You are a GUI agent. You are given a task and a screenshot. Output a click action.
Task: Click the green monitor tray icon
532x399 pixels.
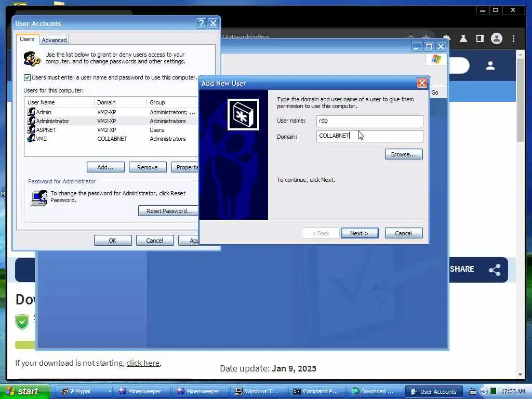[494, 392]
